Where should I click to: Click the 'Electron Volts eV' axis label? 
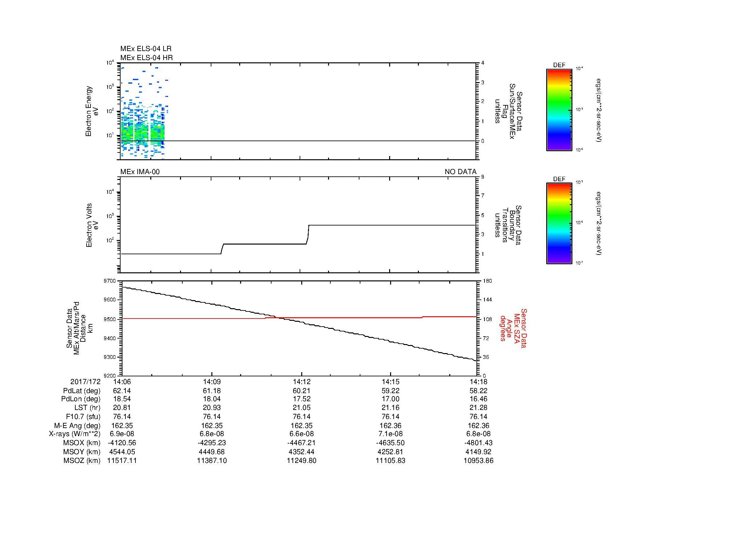coord(92,225)
